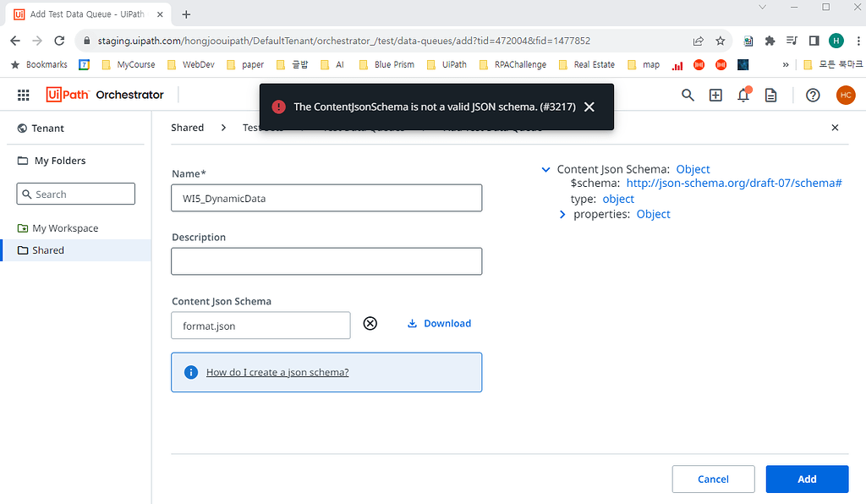Viewport: 866px width, 504px height.
Task: Open the Shared folder in sidebar
Action: pos(47,250)
